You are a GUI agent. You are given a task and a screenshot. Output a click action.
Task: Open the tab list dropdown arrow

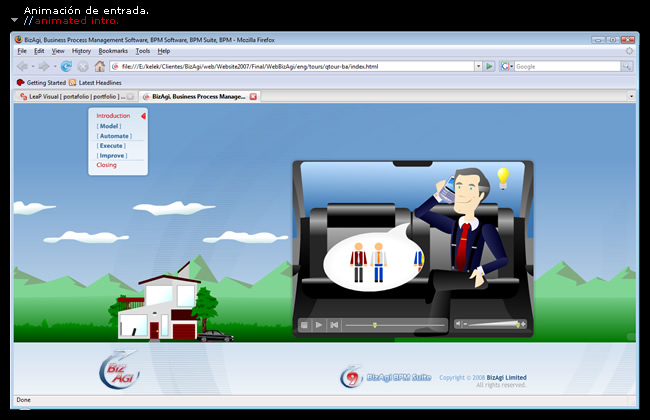(x=631, y=97)
